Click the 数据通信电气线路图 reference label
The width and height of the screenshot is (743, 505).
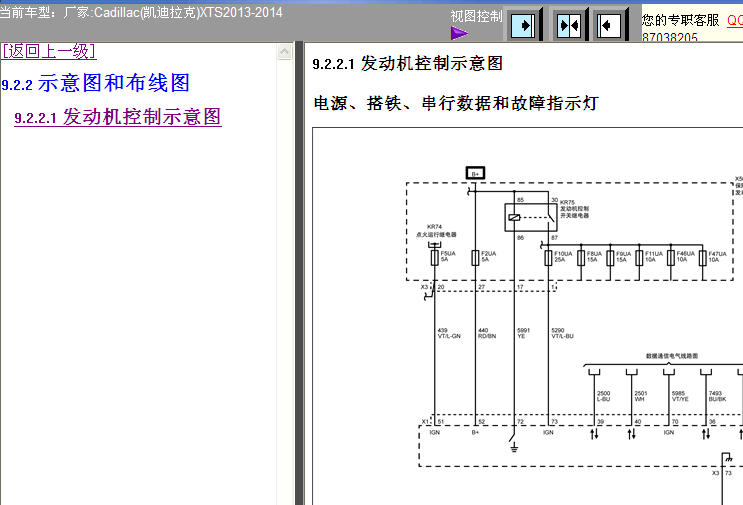click(x=671, y=356)
